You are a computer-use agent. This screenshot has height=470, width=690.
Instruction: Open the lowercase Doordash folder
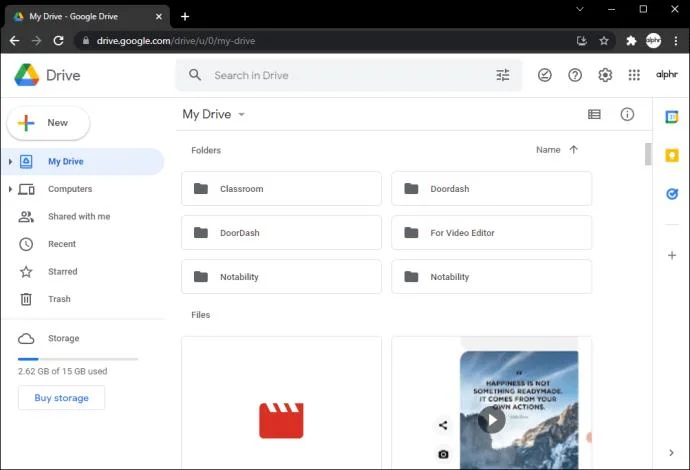[x=492, y=189]
